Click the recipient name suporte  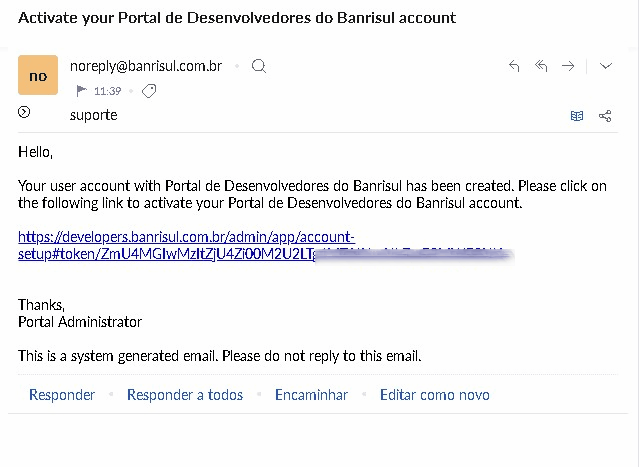93,115
